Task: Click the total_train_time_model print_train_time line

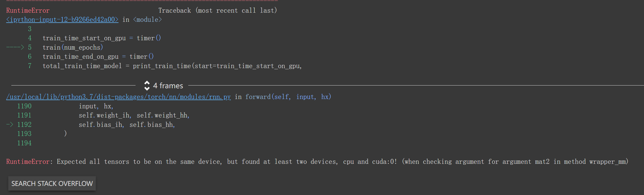Action: 172,66
